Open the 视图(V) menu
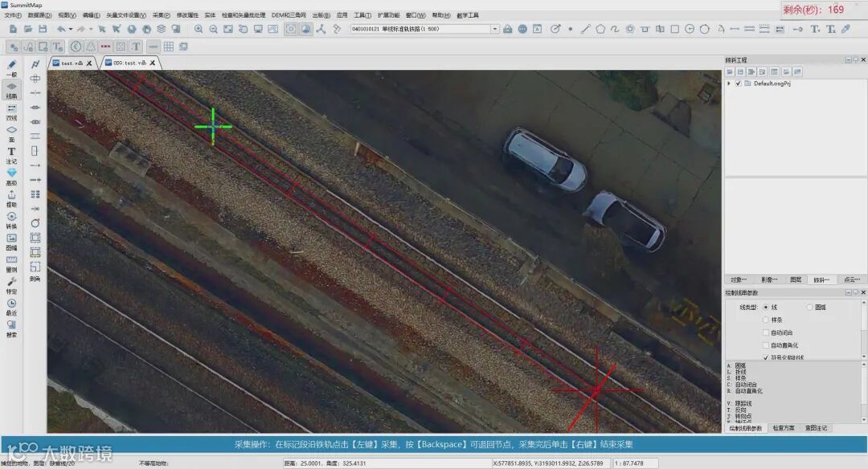This screenshot has width=868, height=469. point(67,15)
